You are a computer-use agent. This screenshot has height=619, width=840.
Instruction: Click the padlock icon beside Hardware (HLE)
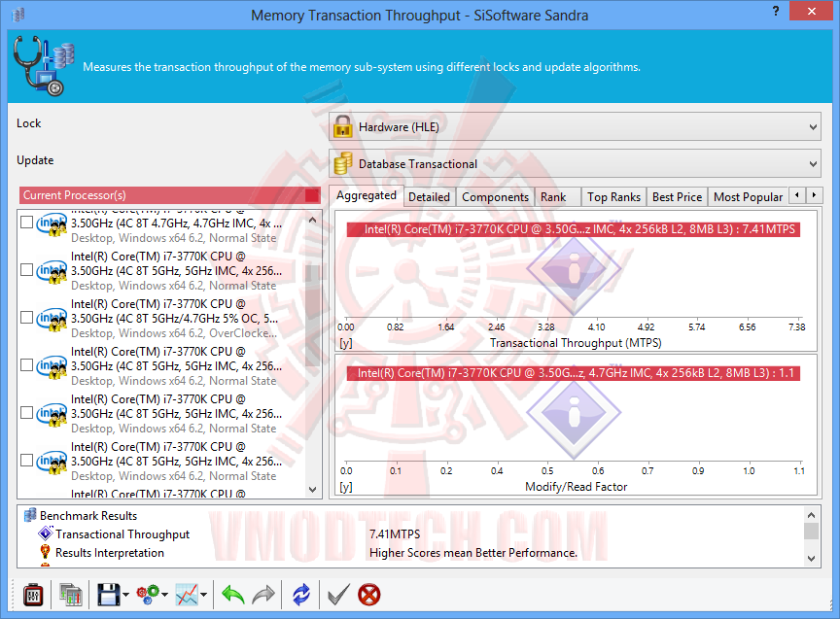(x=342, y=127)
